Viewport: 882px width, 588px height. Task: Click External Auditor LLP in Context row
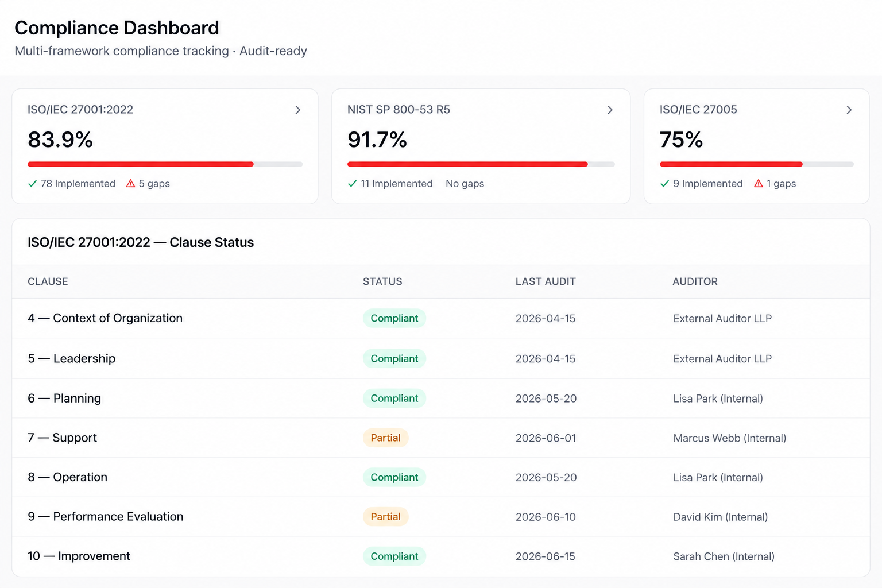point(722,319)
